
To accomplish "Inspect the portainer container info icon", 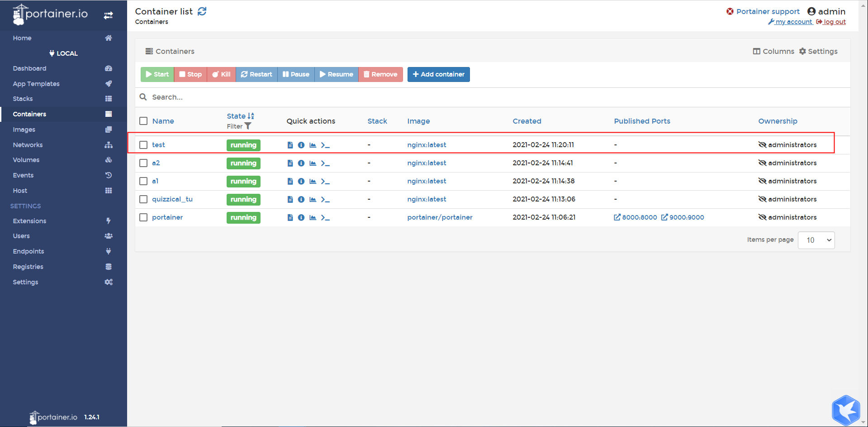I will coord(301,217).
